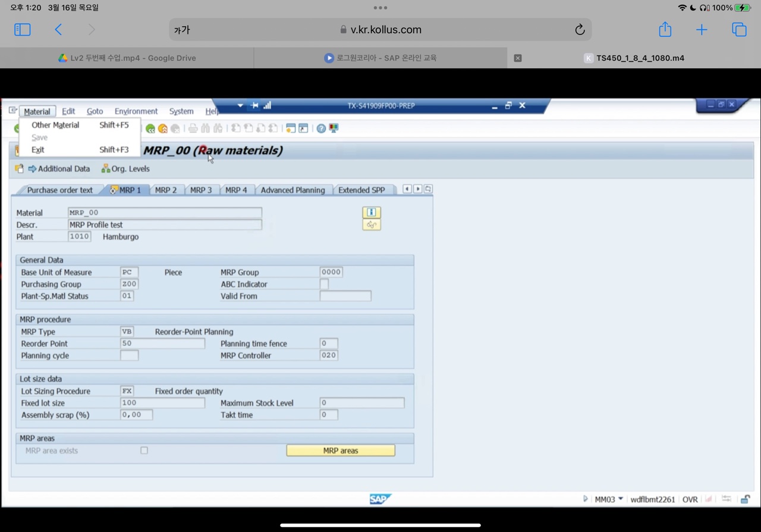Switch to the MRP 2 tab
This screenshot has height=532, width=761.
pos(166,190)
